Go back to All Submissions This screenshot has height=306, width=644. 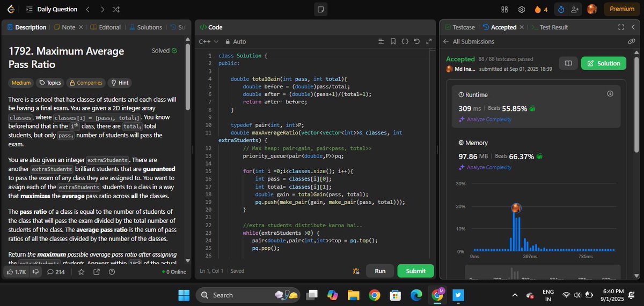[x=470, y=41]
